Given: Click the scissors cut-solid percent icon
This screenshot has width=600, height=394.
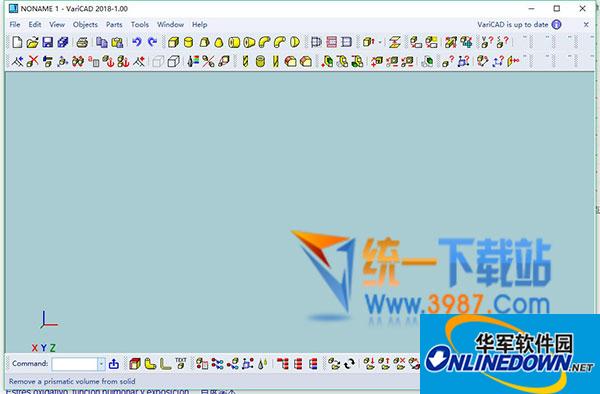Looking at the screenshot, I should (x=208, y=61).
